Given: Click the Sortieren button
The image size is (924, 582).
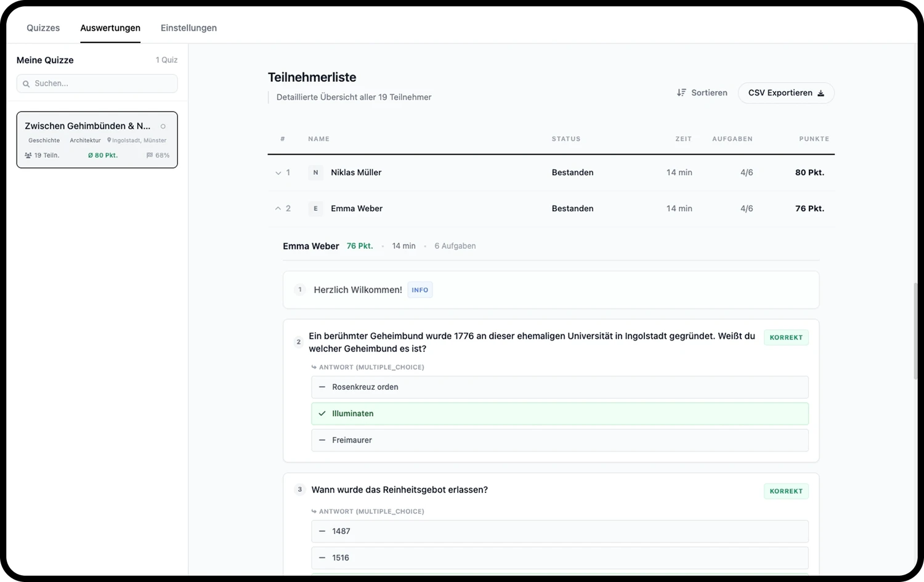Looking at the screenshot, I should 702,92.
